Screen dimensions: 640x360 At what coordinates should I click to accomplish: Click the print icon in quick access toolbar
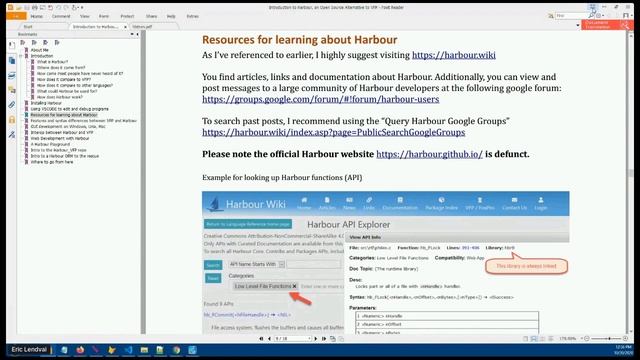[x=35, y=7]
